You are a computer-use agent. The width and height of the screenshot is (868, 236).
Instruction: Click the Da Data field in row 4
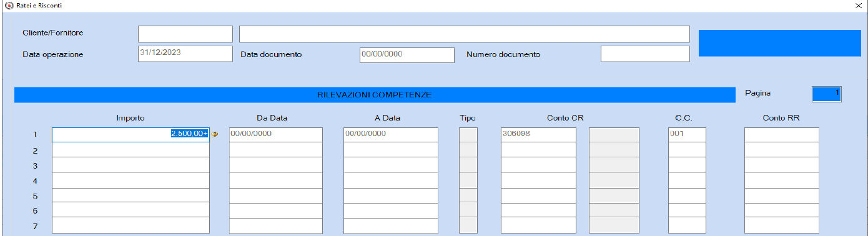(276, 180)
